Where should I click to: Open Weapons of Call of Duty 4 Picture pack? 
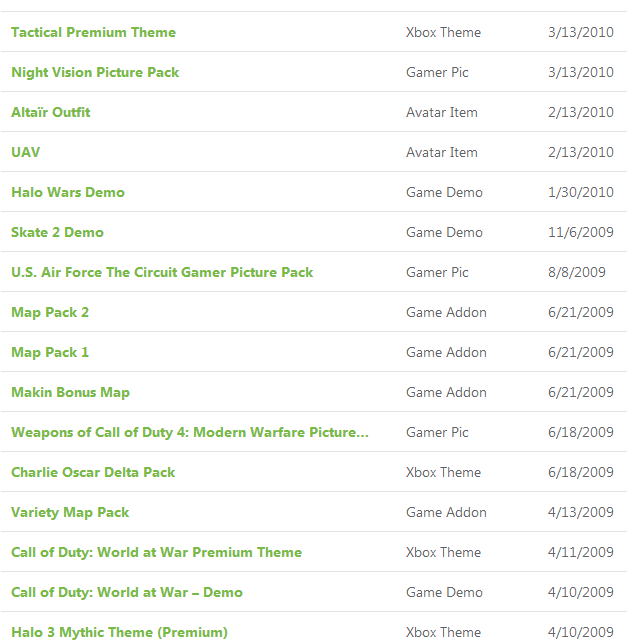tap(190, 432)
